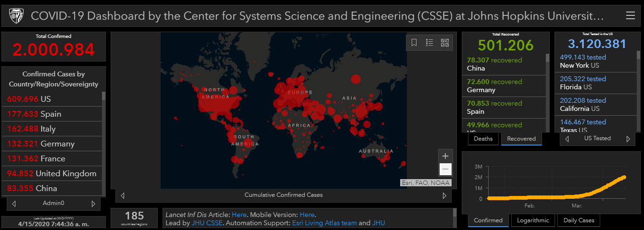
Task: Click the US total tested 3.120.381 figure
Action: tap(597, 44)
